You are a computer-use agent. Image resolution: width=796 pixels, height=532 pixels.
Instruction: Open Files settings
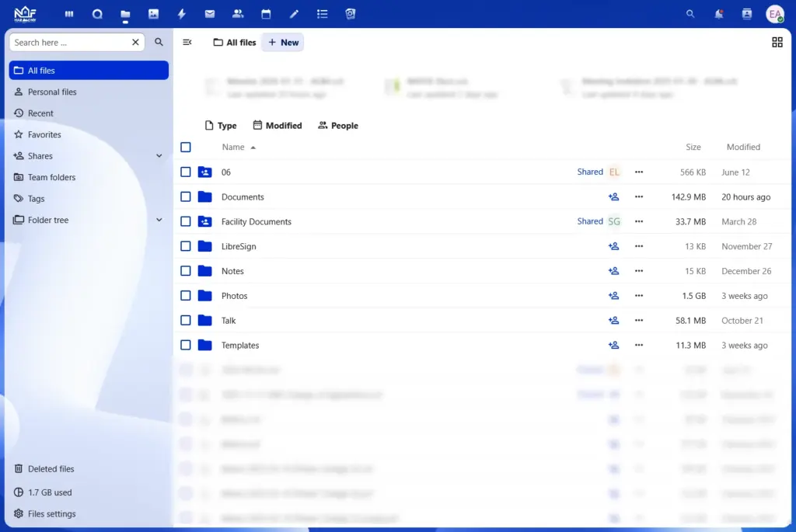(51, 514)
